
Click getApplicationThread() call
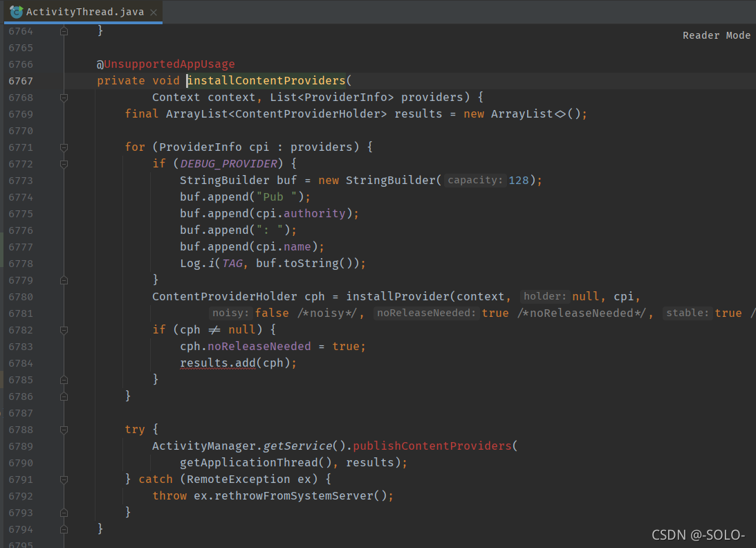click(x=255, y=463)
